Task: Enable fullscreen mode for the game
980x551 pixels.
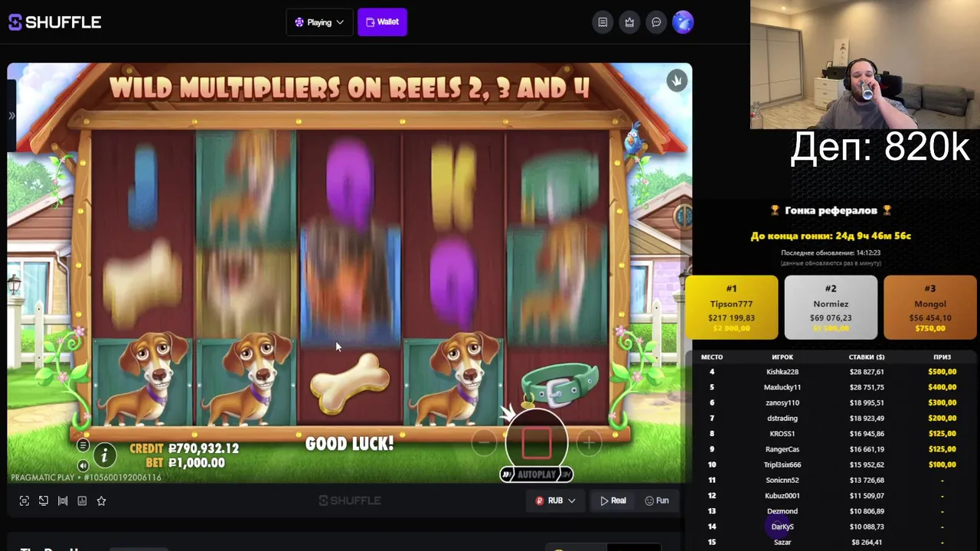Action: [24, 500]
